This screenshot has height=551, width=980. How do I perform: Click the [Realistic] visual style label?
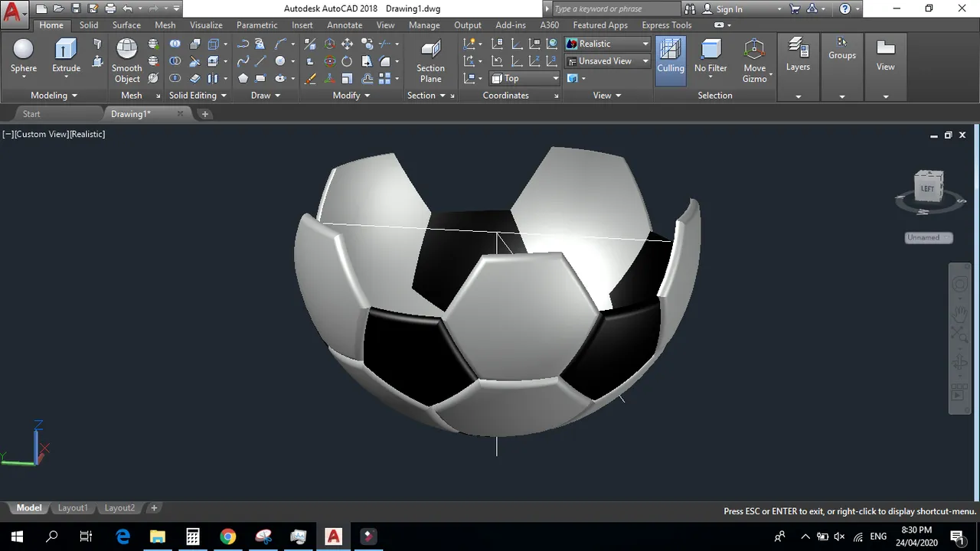click(x=87, y=134)
